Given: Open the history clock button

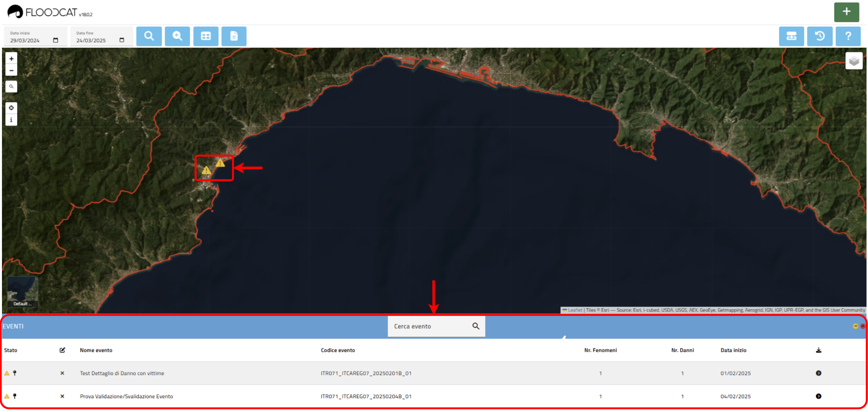Looking at the screenshot, I should click(819, 36).
